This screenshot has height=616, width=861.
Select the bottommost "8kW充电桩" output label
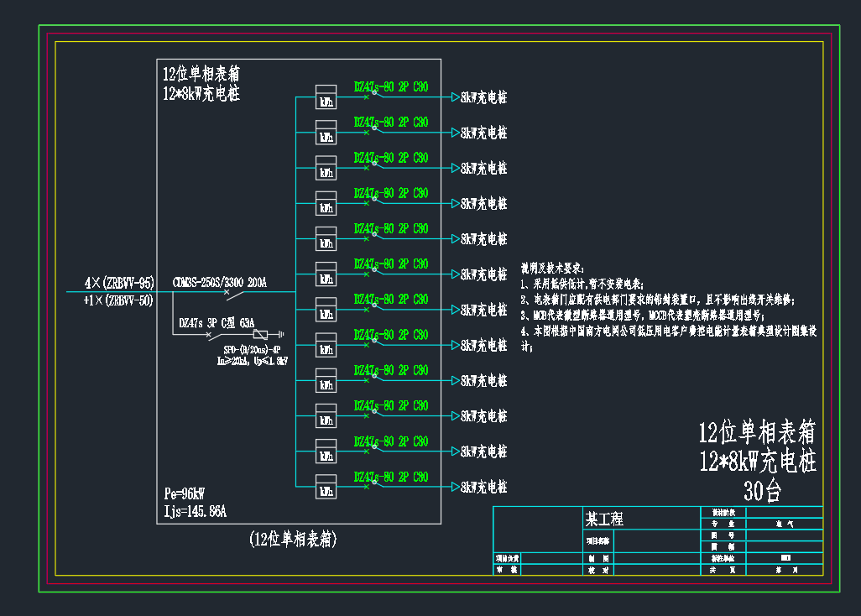(x=483, y=487)
